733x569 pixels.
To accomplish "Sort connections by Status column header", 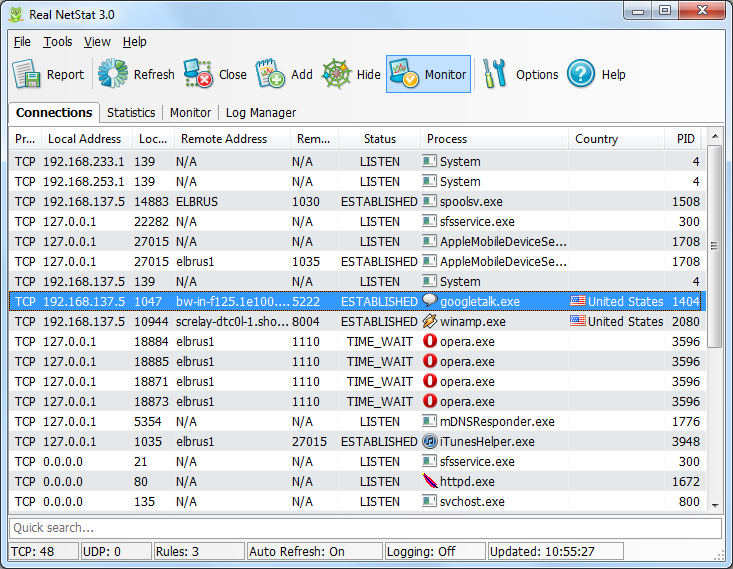I will 379,139.
